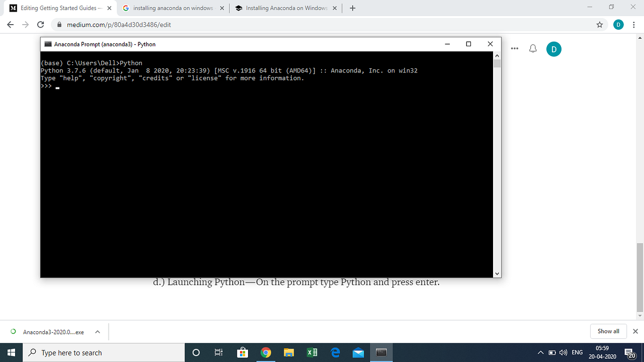Open the Mail app from the taskbar
This screenshot has height=362, width=644.
358,352
